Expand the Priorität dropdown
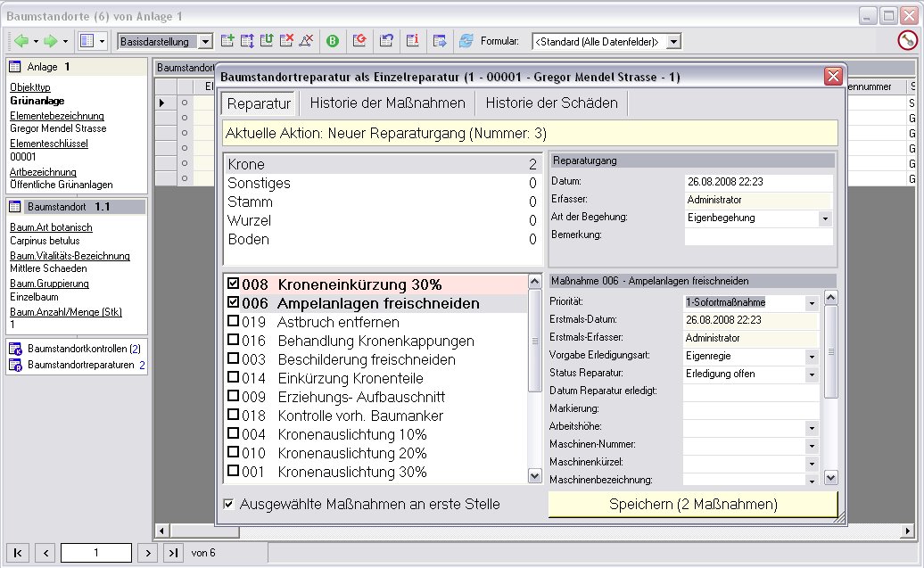The image size is (924, 568). 811,303
